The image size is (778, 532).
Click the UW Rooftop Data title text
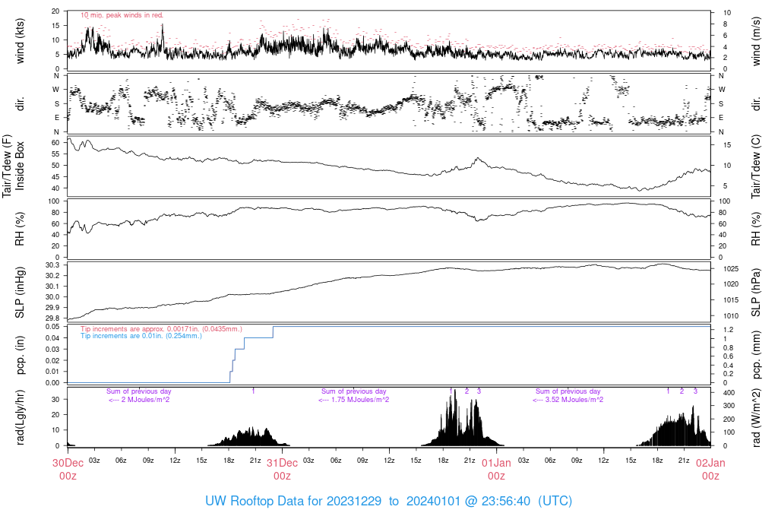click(388, 502)
